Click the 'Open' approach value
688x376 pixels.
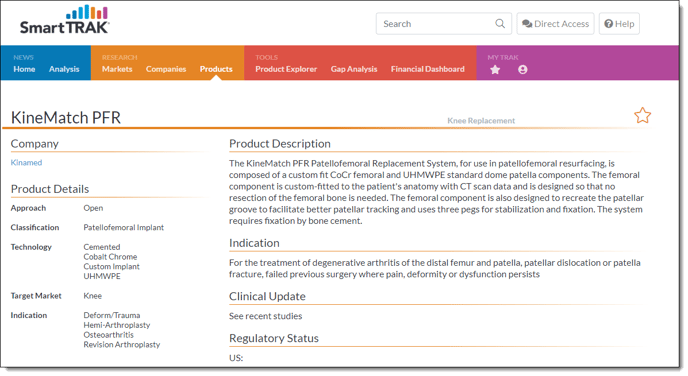pyautogui.click(x=93, y=208)
